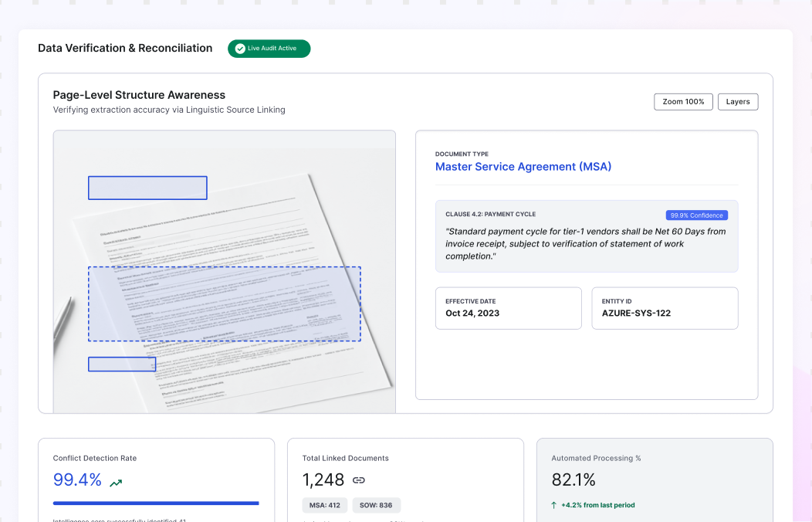Screen dimensions: 812x522
Task: Open the Layers button
Action: coord(738,102)
